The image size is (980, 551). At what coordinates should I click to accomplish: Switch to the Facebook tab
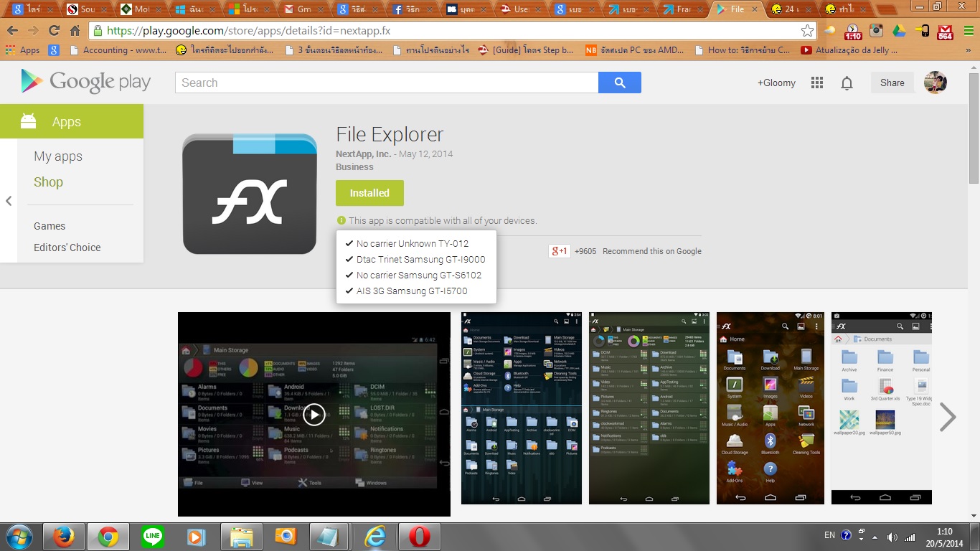(x=412, y=9)
